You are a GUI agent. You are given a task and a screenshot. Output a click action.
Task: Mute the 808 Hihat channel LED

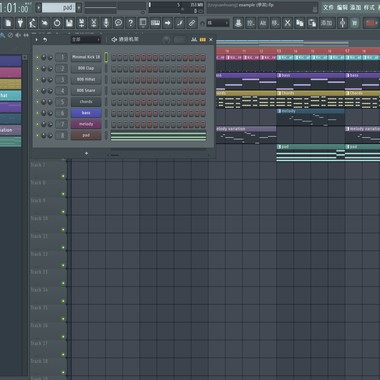[x=37, y=80]
